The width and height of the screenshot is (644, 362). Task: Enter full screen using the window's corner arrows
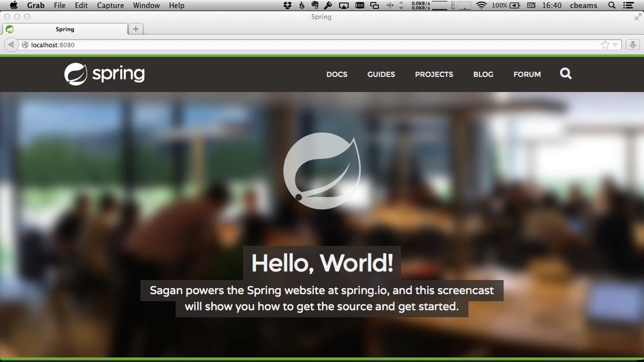[638, 17]
